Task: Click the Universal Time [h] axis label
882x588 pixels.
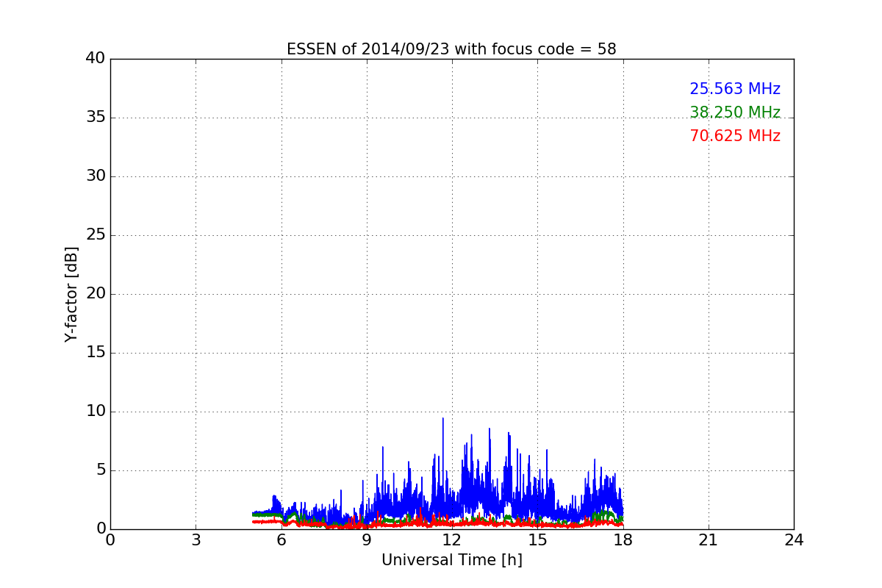Action: pos(452,560)
